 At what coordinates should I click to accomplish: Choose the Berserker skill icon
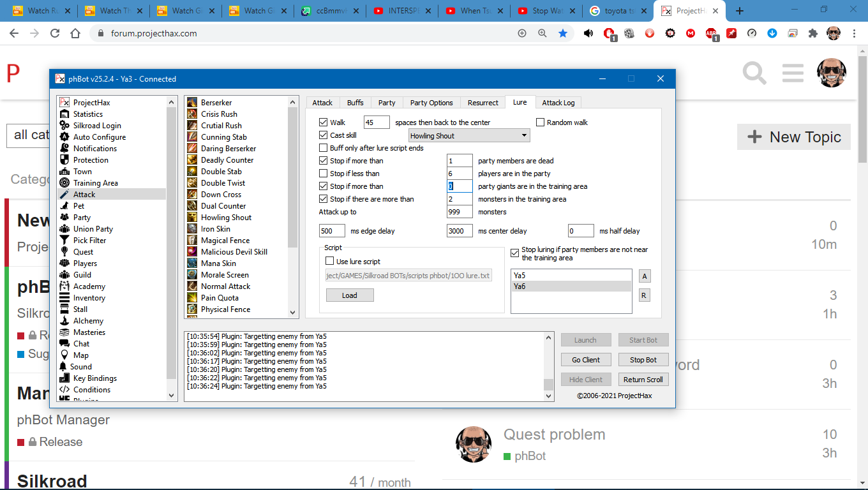coord(192,103)
